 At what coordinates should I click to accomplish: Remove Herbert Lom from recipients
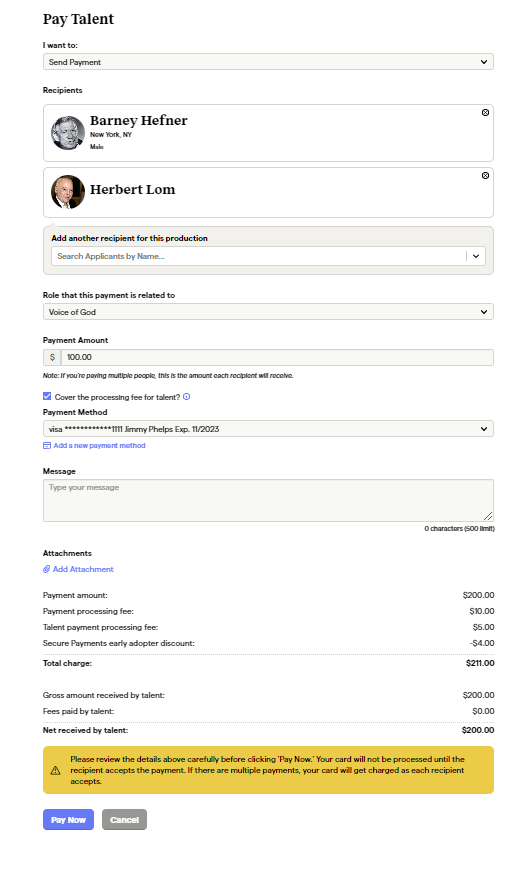tap(485, 176)
